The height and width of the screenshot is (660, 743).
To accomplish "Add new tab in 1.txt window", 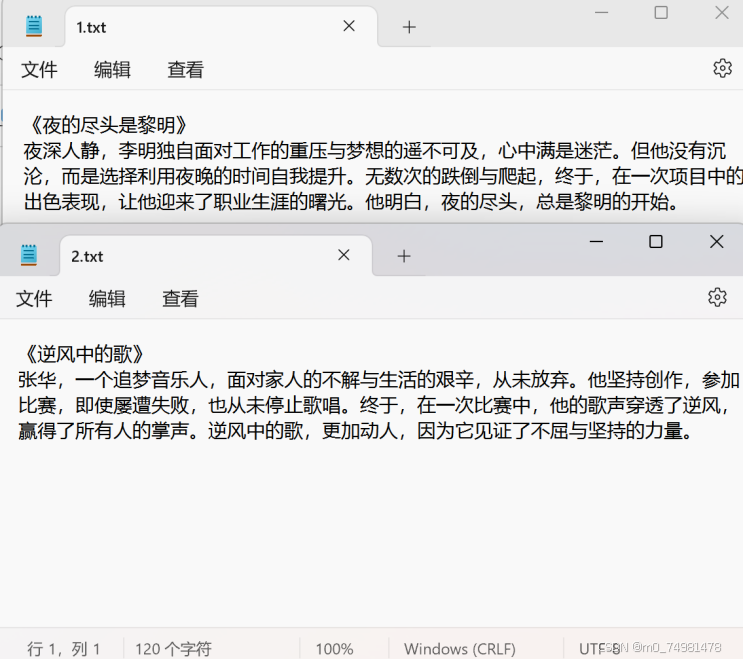I will click(x=409, y=27).
